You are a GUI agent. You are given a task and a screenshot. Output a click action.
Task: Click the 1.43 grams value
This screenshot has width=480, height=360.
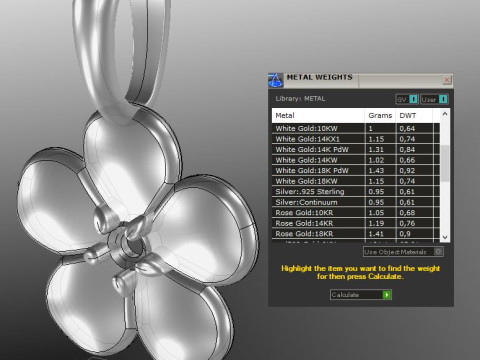[x=376, y=171]
